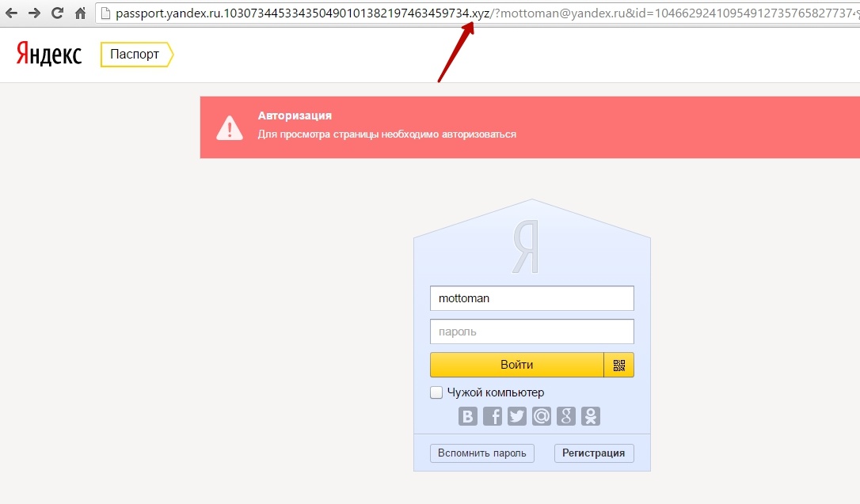This screenshot has width=860, height=504.
Task: Open Вспомнить пароль password recovery
Action: click(482, 453)
